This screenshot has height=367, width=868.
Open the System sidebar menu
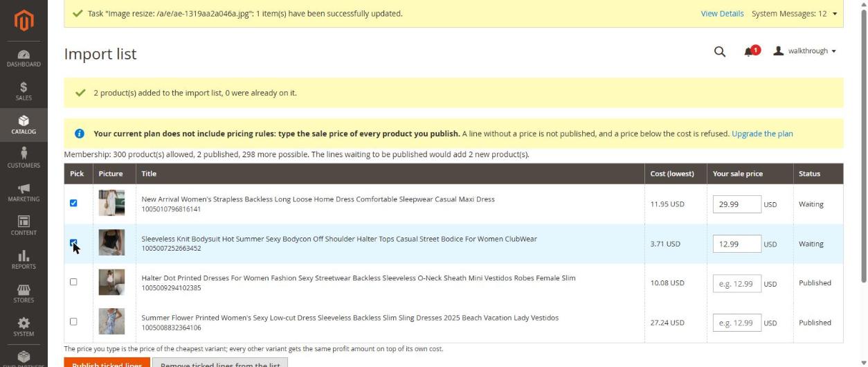(24, 327)
